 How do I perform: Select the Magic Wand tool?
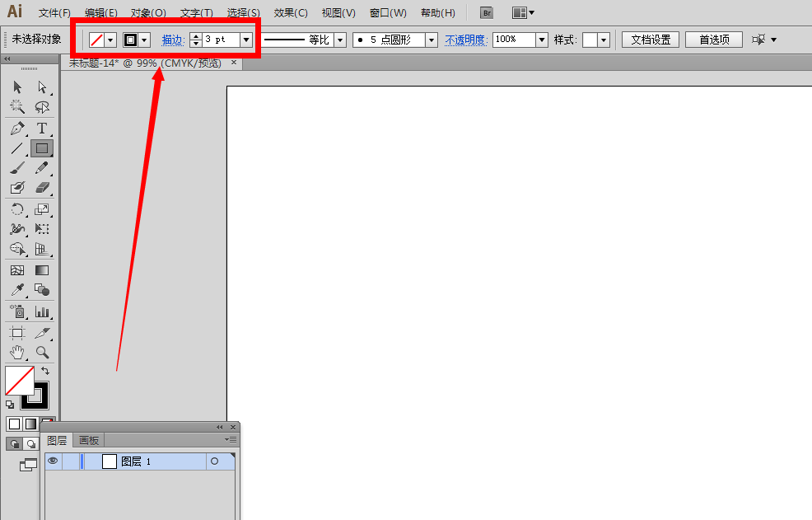tap(17, 107)
